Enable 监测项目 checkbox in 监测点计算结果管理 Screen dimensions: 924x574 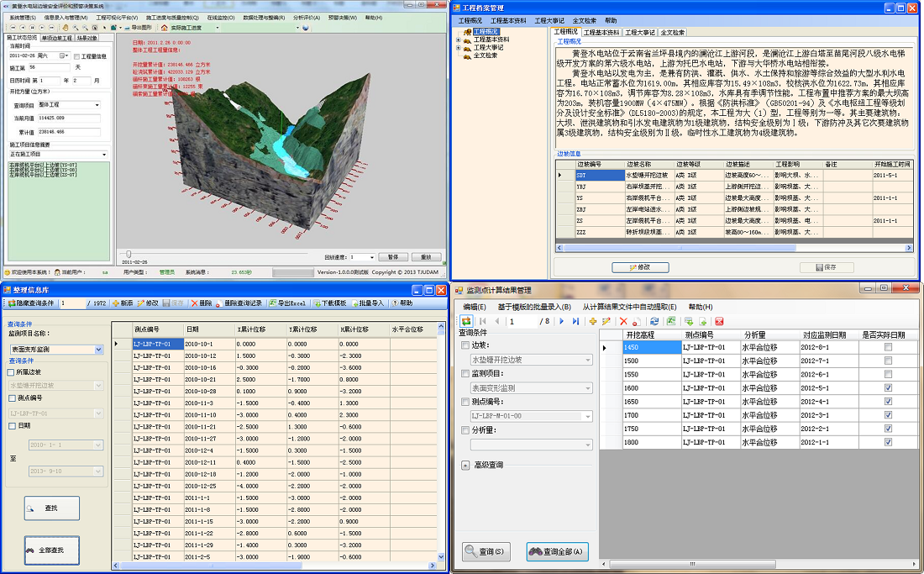[x=465, y=374]
